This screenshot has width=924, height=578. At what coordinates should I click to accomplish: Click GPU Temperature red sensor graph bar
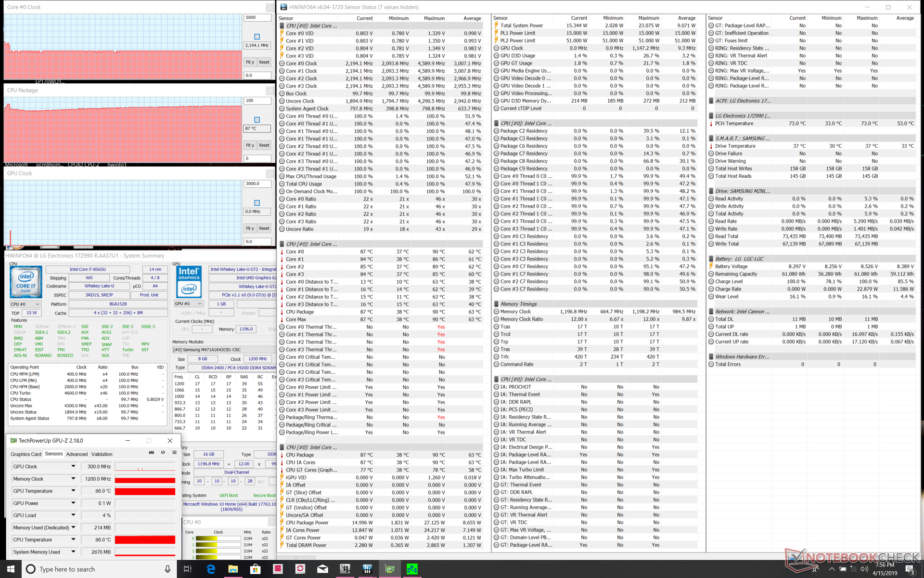click(145, 491)
